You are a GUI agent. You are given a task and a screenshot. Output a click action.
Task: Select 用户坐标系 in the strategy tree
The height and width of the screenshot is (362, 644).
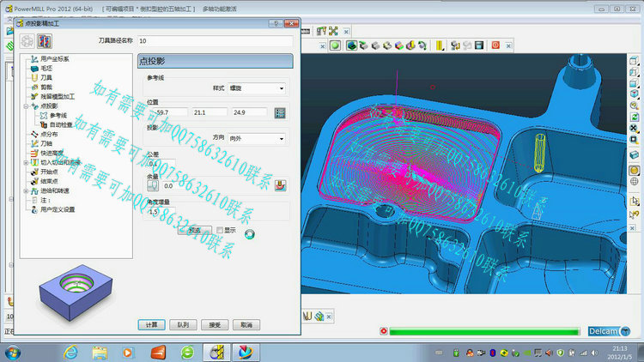(55, 59)
